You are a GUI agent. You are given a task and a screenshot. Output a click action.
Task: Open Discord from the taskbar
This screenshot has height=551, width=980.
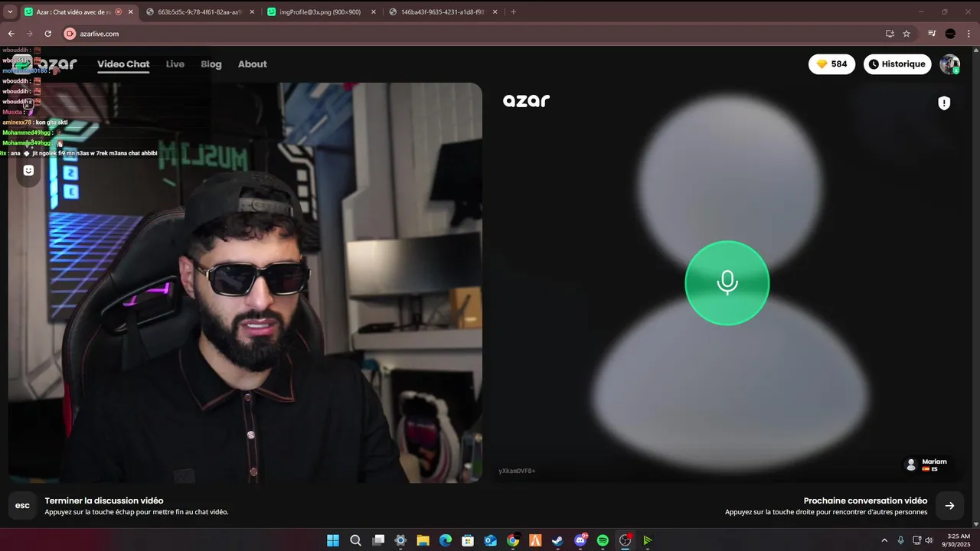pyautogui.click(x=580, y=540)
